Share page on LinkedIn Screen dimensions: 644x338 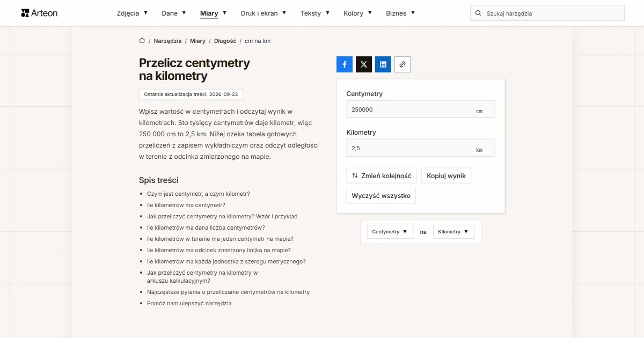click(x=383, y=64)
